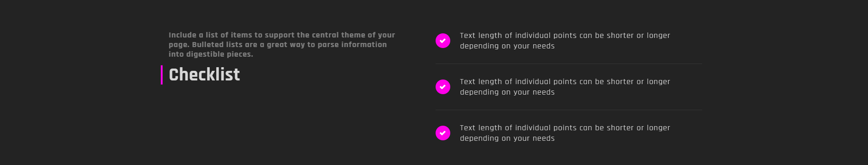Viewport: 868px width, 165px height.
Task: Click the divider under the second checklist item
Action: click(x=568, y=110)
